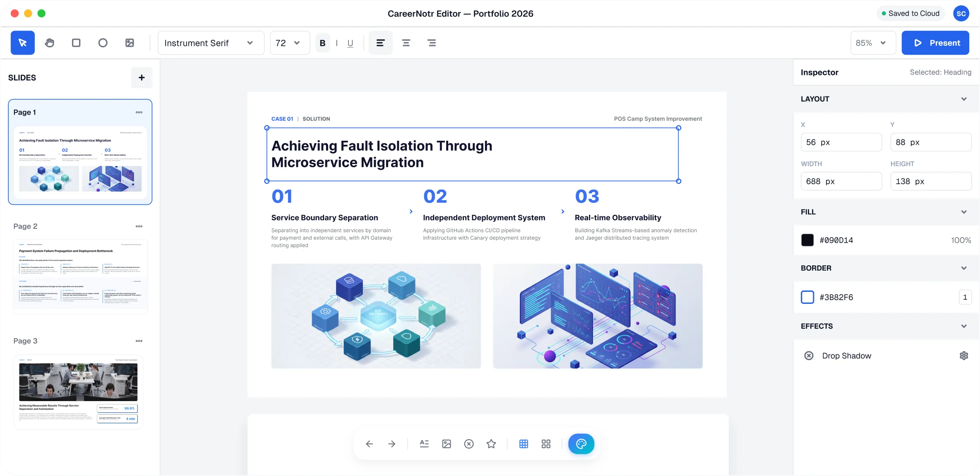Click the Present button
The height and width of the screenshot is (476, 980).
[x=935, y=43]
